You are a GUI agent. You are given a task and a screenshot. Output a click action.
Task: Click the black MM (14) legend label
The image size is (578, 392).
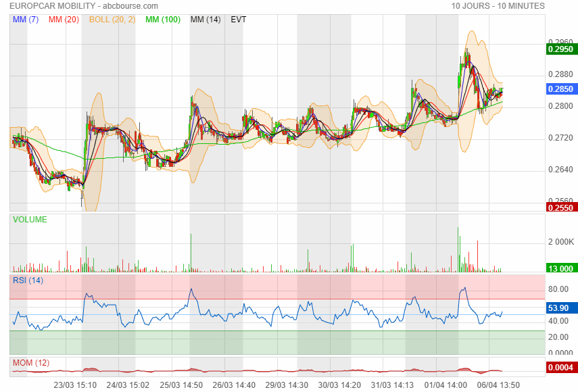click(206, 20)
